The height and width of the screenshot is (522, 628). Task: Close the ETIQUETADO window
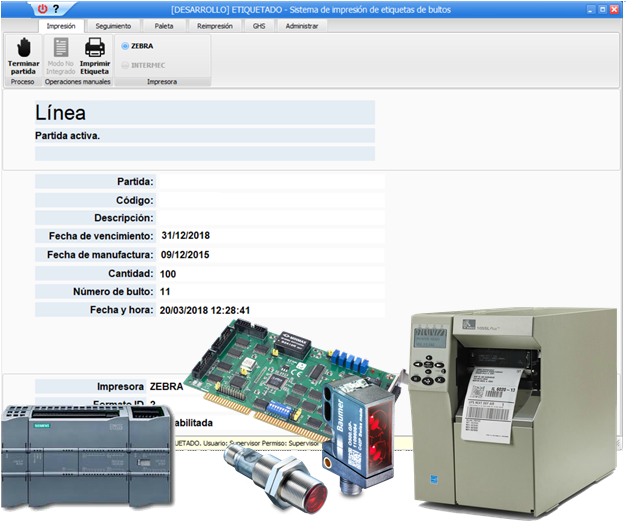coord(614,10)
